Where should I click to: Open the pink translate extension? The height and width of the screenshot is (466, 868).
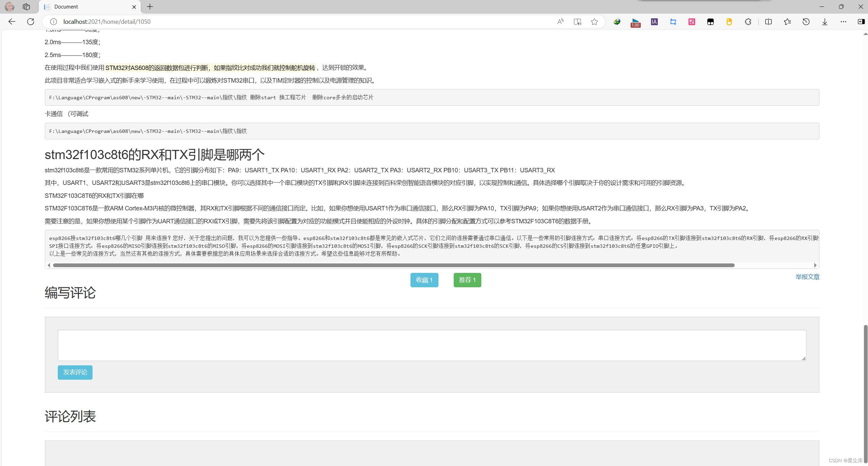[x=691, y=22]
